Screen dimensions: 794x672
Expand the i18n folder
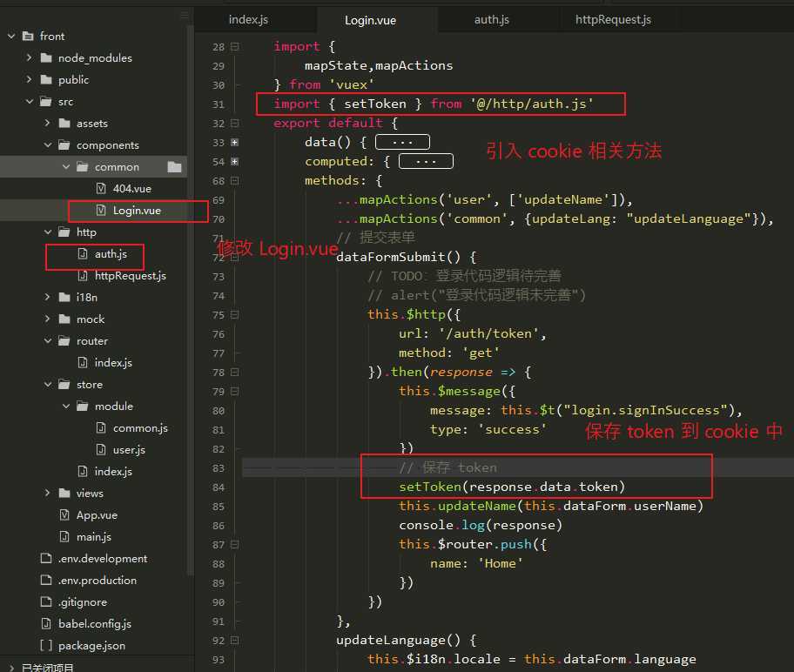pos(47,297)
